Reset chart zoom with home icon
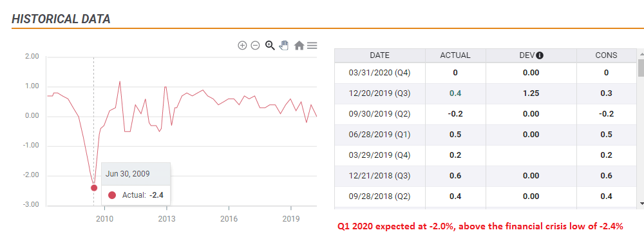 299,46
